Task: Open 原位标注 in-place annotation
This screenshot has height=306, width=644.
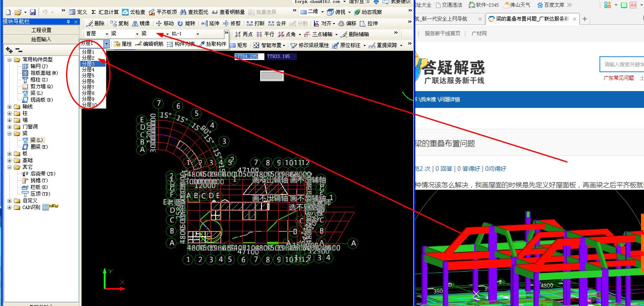Action: click(348, 45)
